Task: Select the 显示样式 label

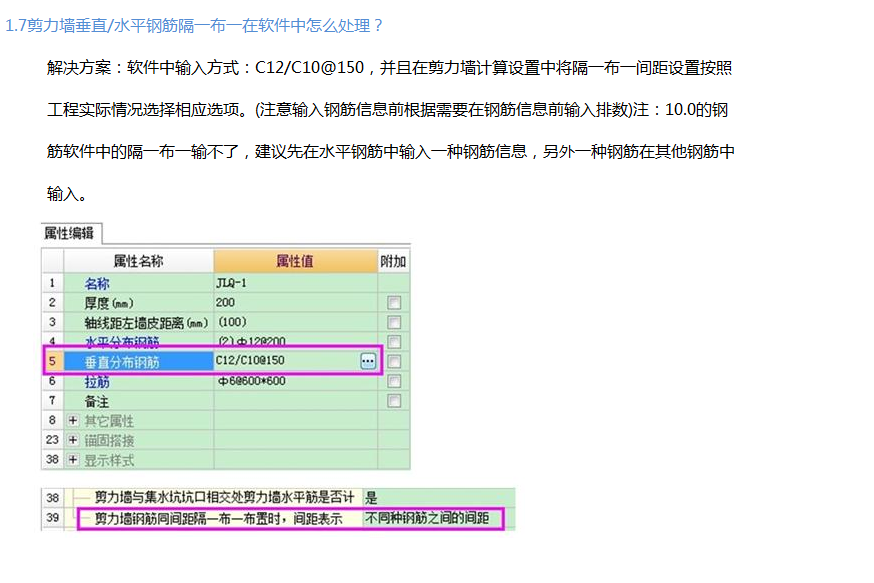Action: click(109, 460)
